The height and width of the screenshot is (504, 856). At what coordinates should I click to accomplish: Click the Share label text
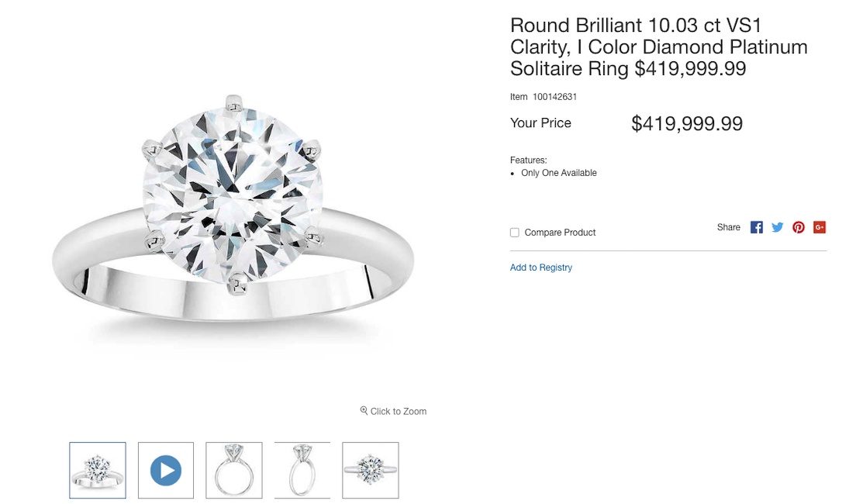click(729, 227)
